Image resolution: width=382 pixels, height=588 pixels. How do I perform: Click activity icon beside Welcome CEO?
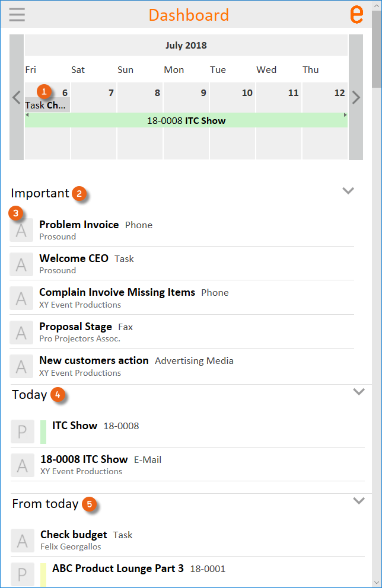point(21,264)
